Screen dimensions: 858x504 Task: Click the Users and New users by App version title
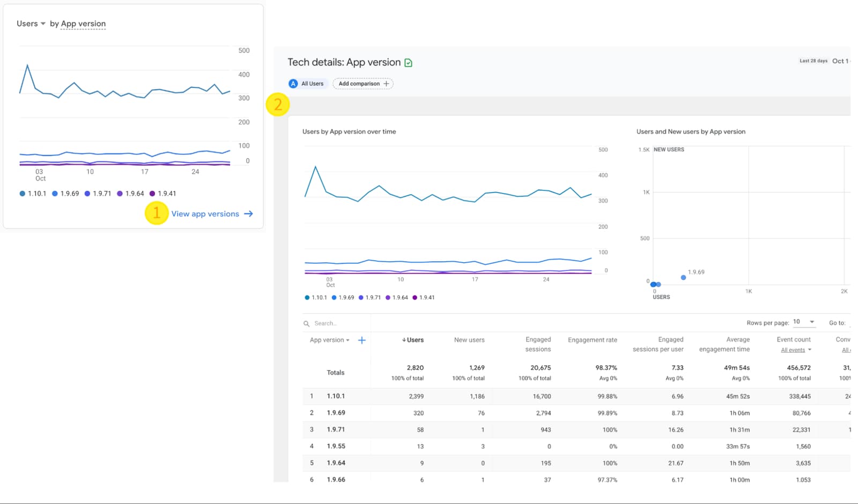[x=691, y=131]
